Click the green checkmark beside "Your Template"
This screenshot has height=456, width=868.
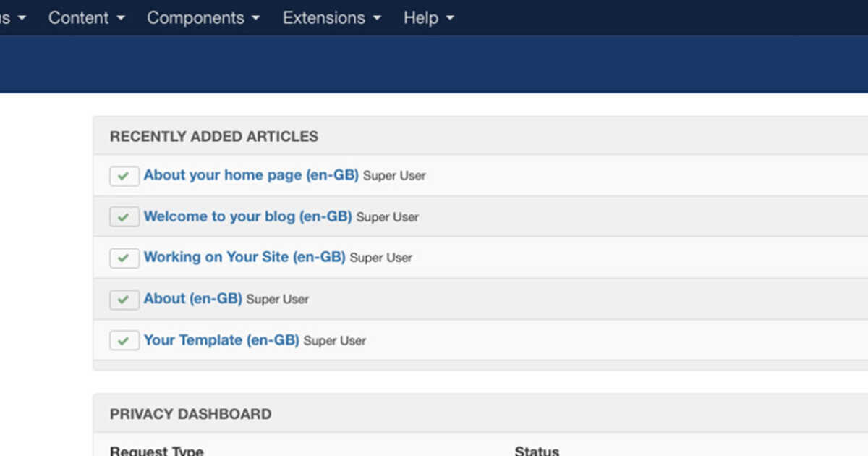[124, 340]
